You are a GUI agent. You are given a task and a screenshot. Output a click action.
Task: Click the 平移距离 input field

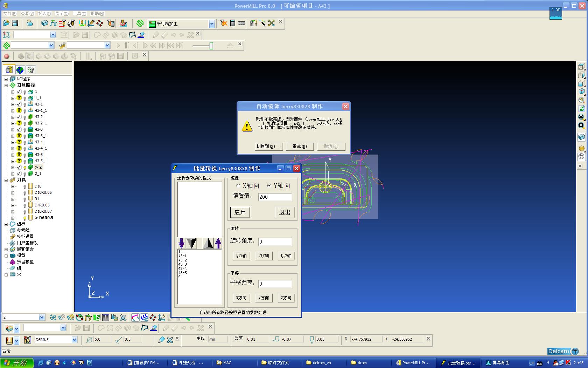[275, 284]
